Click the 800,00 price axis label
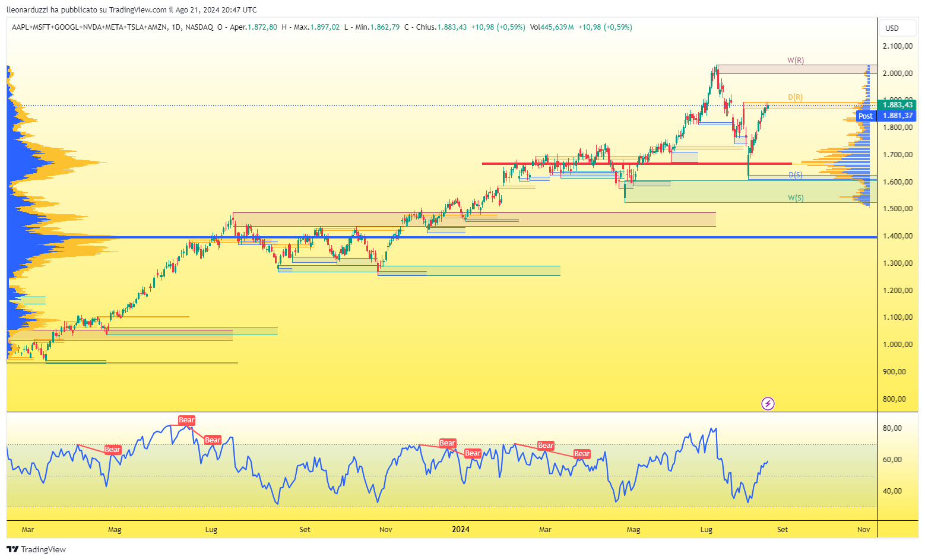Screen dimensions: 925x560 pos(895,399)
